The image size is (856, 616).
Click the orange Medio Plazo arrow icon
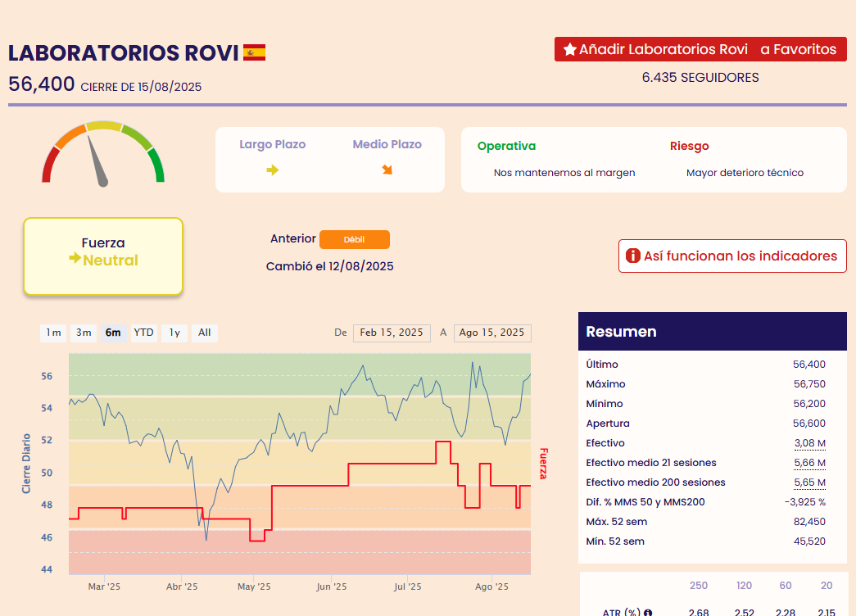tap(387, 170)
